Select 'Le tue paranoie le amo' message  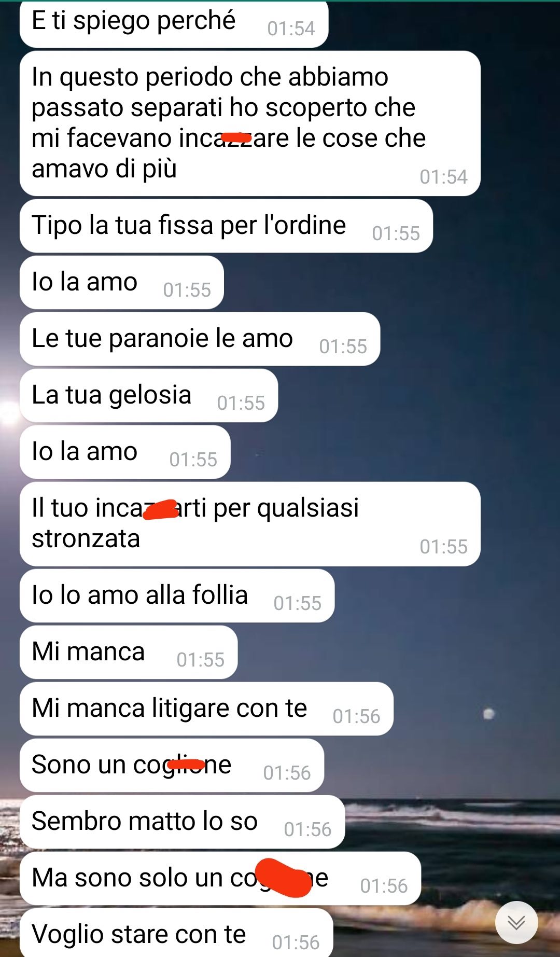200,339
